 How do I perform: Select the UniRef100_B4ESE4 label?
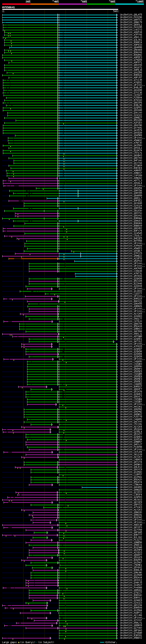point(131,168)
